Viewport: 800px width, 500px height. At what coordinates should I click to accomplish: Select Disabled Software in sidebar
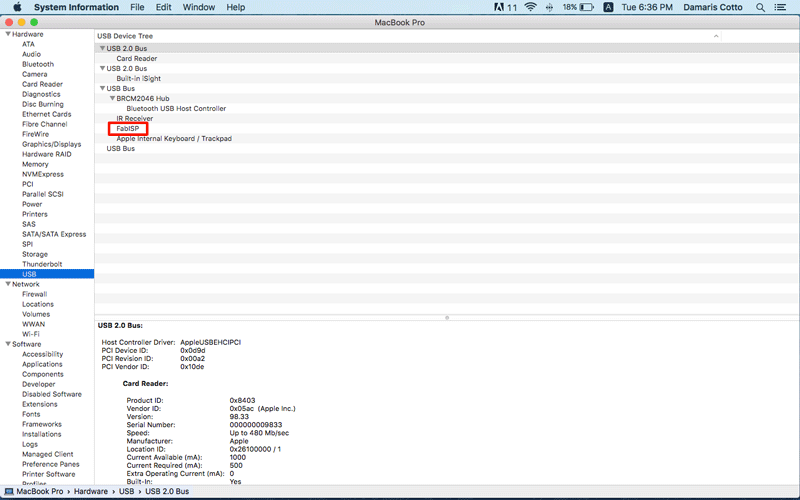52,394
